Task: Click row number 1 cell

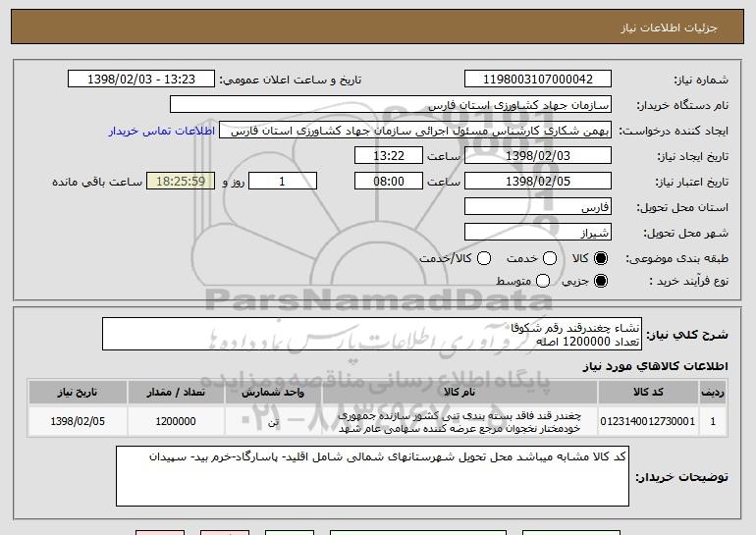Action: pyautogui.click(x=713, y=421)
